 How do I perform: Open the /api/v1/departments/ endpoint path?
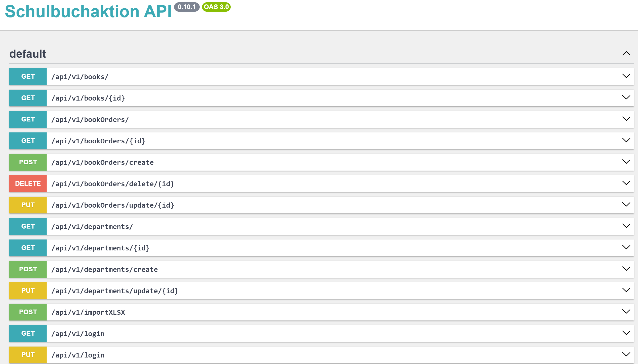pyautogui.click(x=92, y=227)
